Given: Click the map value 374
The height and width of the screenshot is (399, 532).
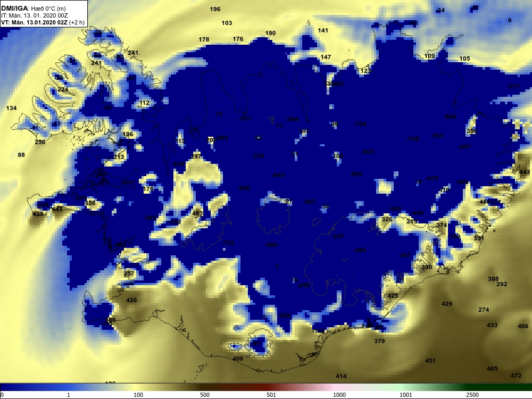Looking at the screenshot, I should (x=442, y=225).
